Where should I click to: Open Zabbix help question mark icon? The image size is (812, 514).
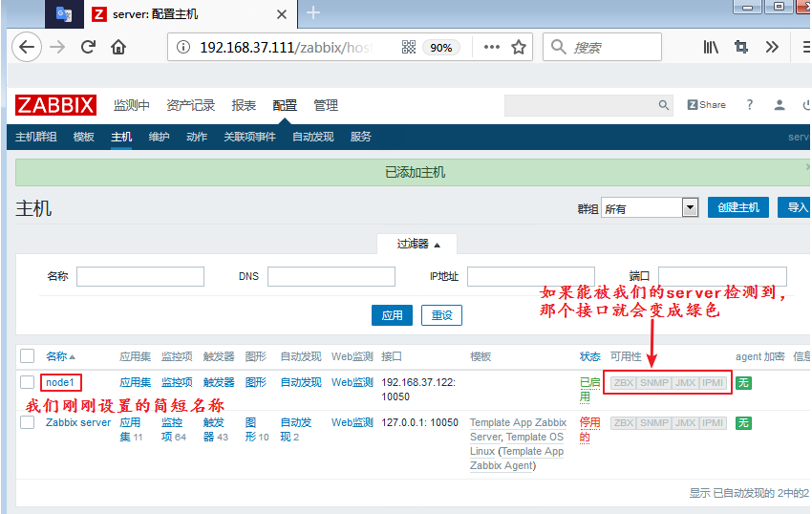[750, 105]
